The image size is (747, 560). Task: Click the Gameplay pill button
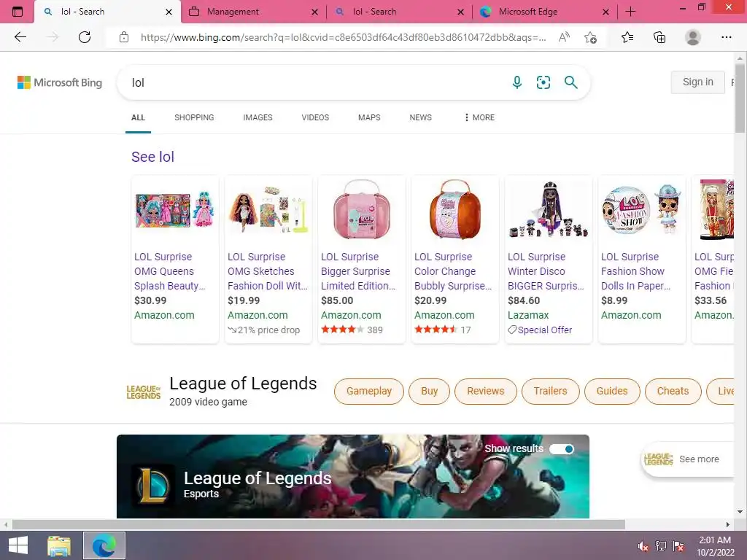click(368, 392)
